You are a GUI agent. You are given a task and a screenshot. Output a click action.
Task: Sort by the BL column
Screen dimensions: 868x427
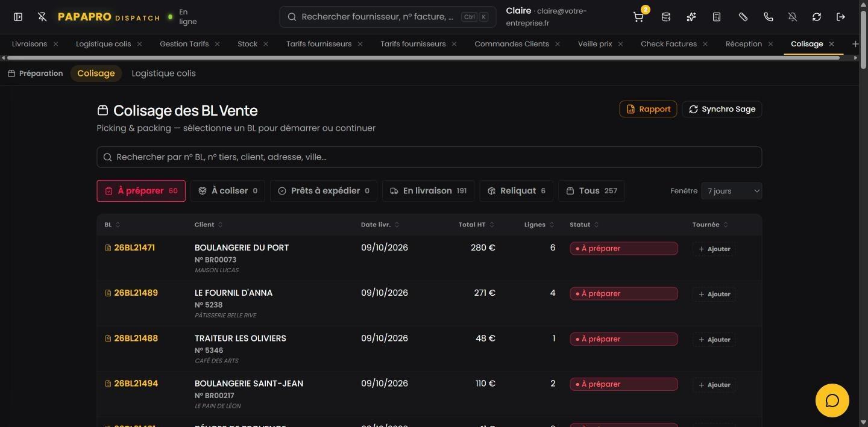coord(112,225)
